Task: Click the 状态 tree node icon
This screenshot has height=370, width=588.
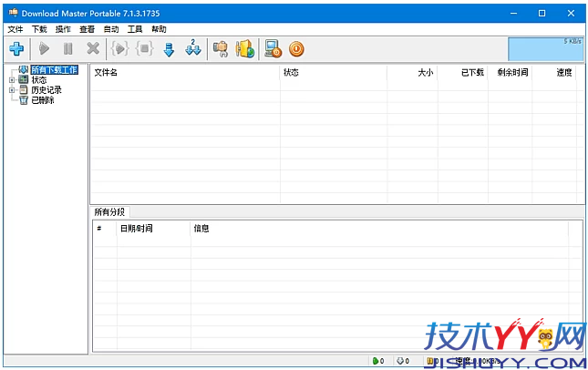Action: (24, 79)
